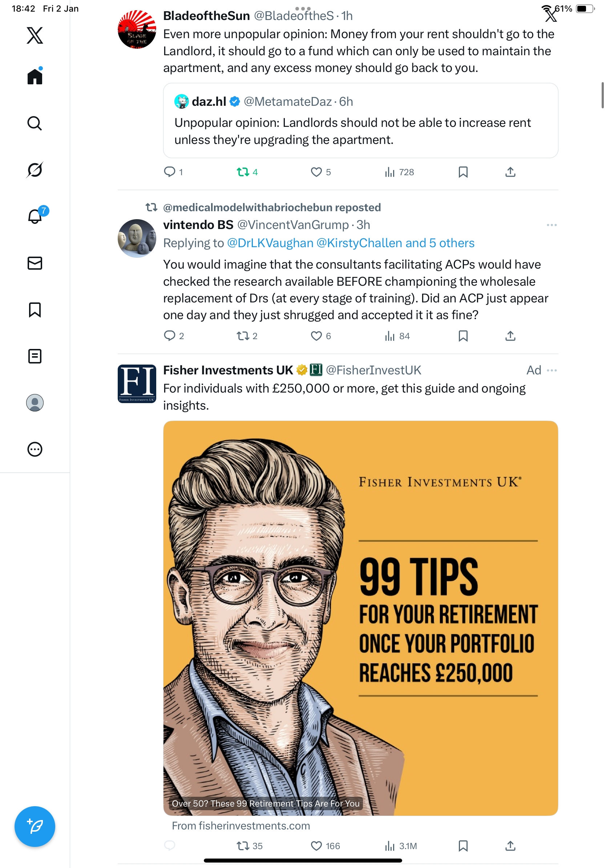
Task: Open Messages envelope in sidebar
Action: (x=35, y=263)
